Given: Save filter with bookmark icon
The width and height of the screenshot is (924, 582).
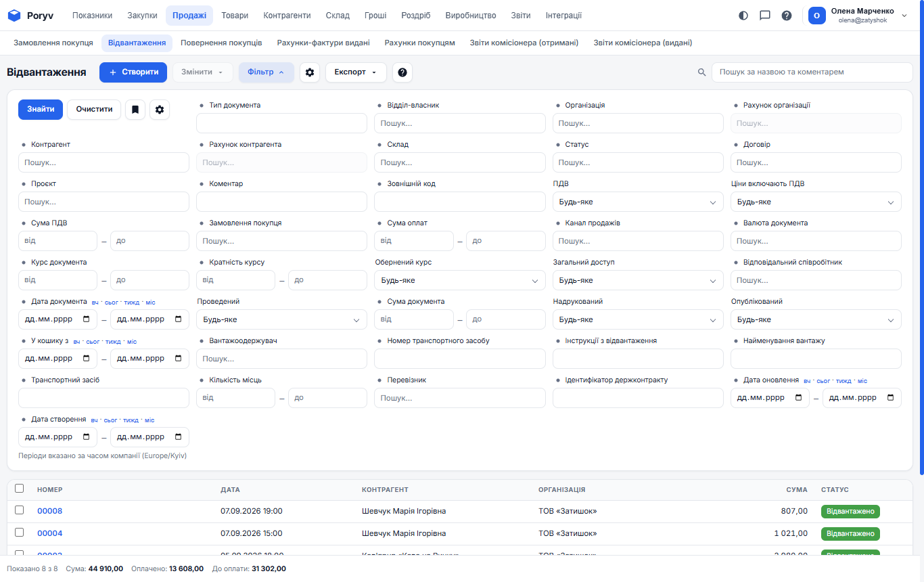Looking at the screenshot, I should click(x=135, y=110).
